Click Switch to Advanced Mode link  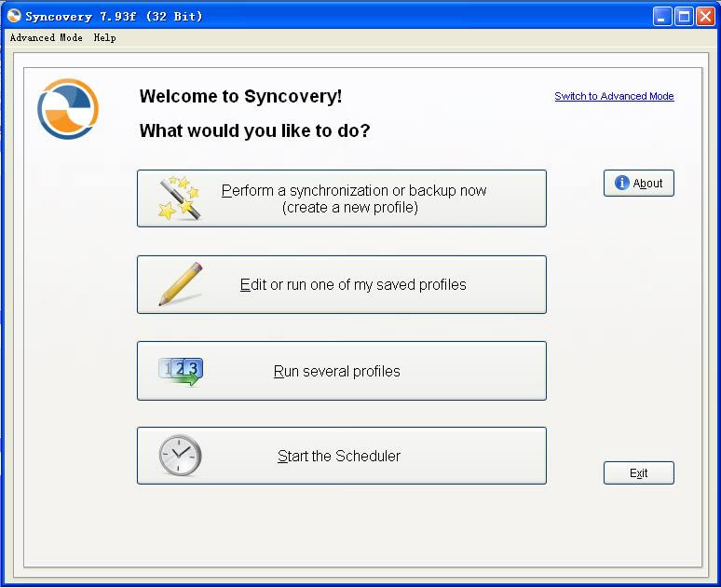[614, 96]
